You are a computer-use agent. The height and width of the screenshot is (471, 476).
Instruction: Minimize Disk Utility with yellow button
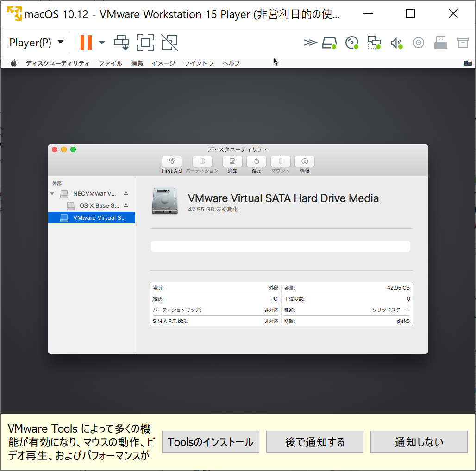click(64, 149)
